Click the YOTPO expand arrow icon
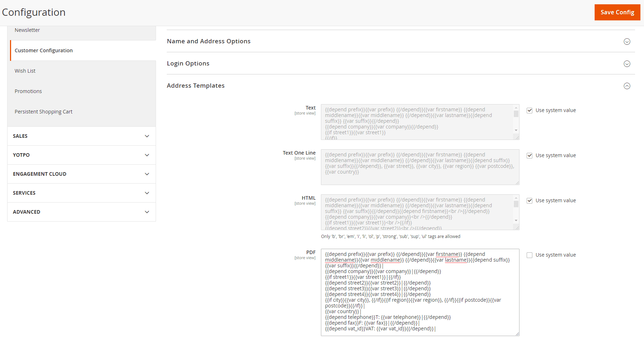This screenshot has height=340, width=644. click(x=147, y=155)
